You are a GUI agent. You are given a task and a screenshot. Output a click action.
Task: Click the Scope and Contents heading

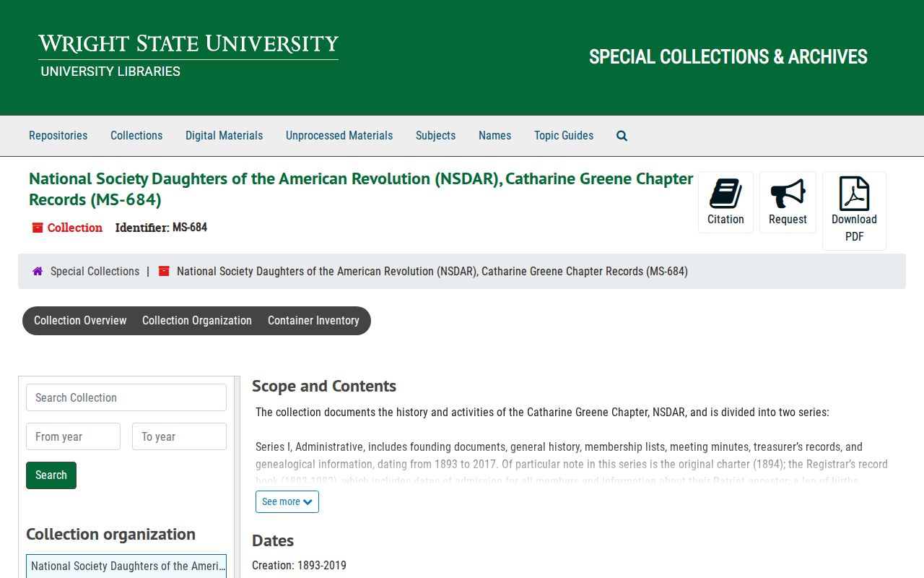pos(324,386)
